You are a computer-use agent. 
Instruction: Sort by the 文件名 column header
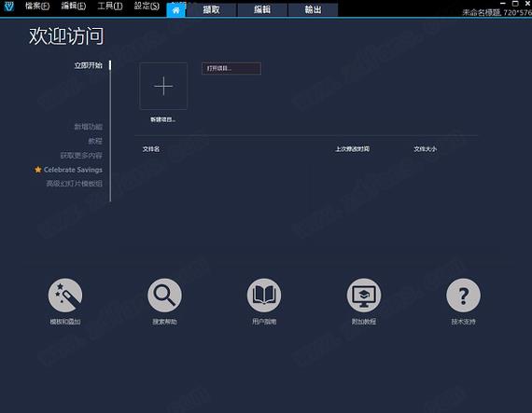click(151, 149)
